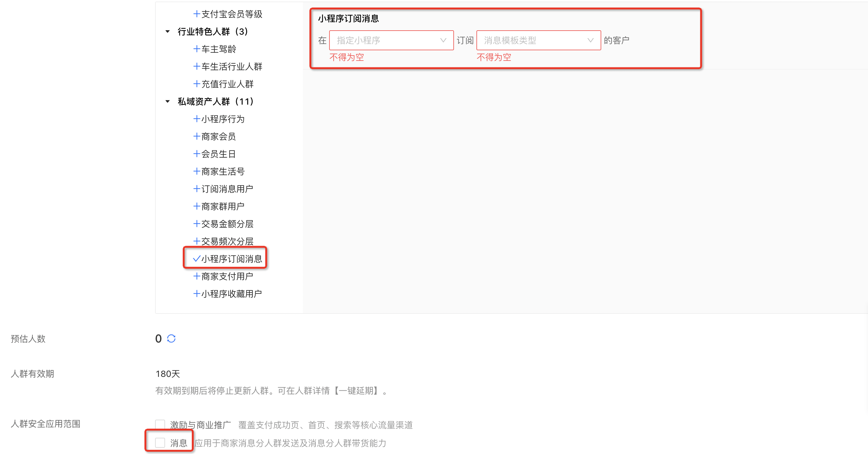
Task: Enable the 激励与商业推广 checkbox
Action: pyautogui.click(x=160, y=424)
